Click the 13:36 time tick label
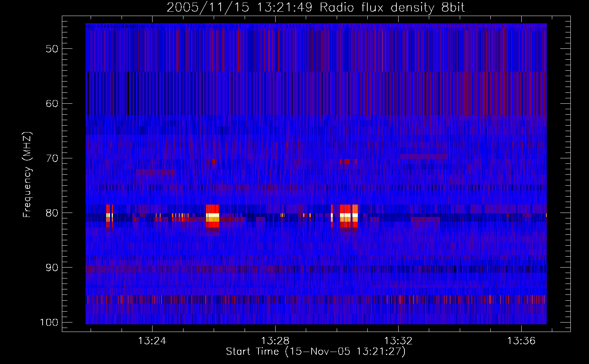The height and width of the screenshot is (364, 589). pos(522,341)
